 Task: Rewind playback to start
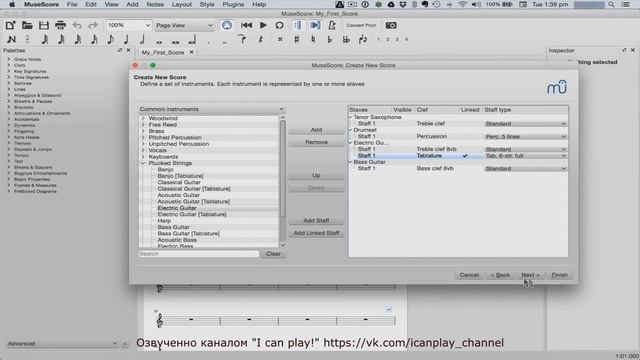pyautogui.click(x=247, y=25)
